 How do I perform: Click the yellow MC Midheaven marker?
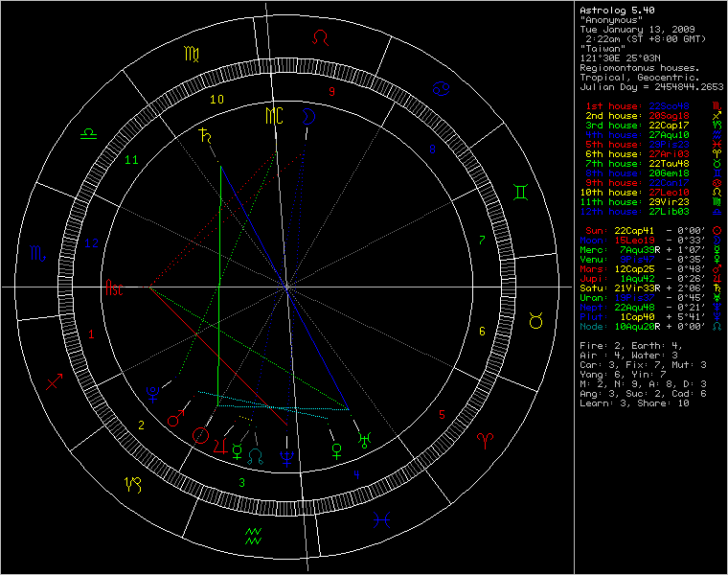click(275, 117)
